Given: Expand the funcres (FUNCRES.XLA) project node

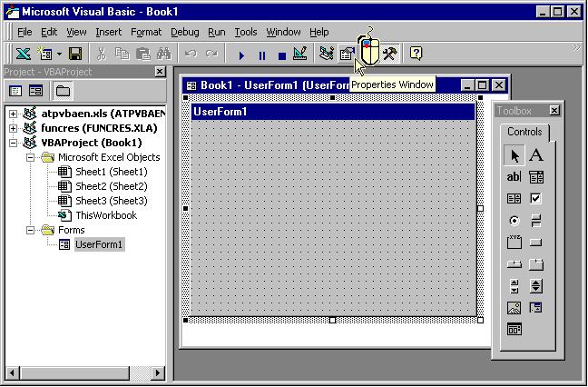Looking at the screenshot, I should [x=13, y=128].
